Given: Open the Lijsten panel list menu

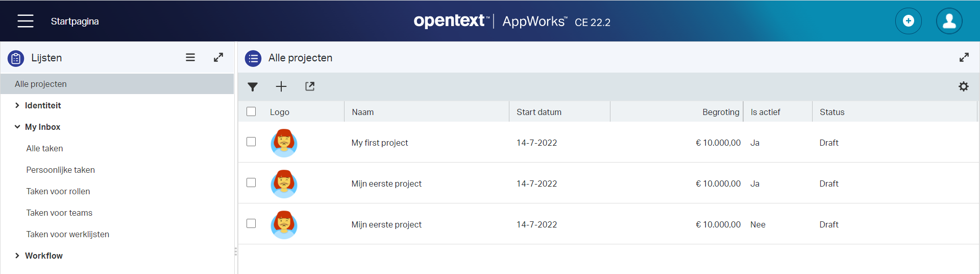Looking at the screenshot, I should click(190, 58).
